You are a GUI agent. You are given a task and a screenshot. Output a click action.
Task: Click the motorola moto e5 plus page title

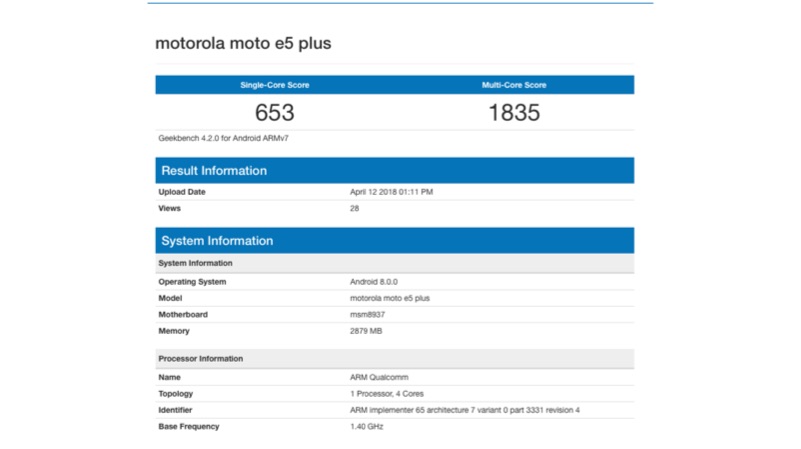tap(242, 44)
